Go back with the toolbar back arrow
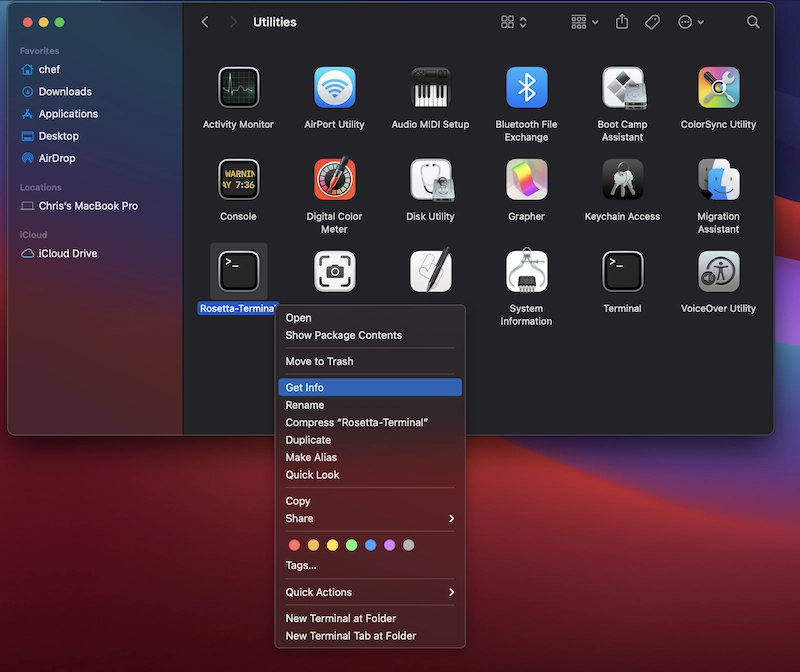The image size is (800, 672). 205,22
